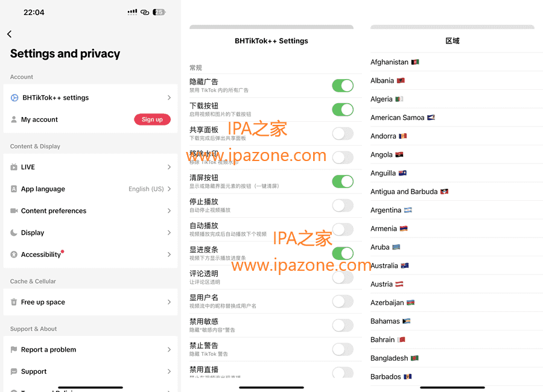Tap the BHTikTok++ Settings sheet grabber bar

[x=271, y=27]
